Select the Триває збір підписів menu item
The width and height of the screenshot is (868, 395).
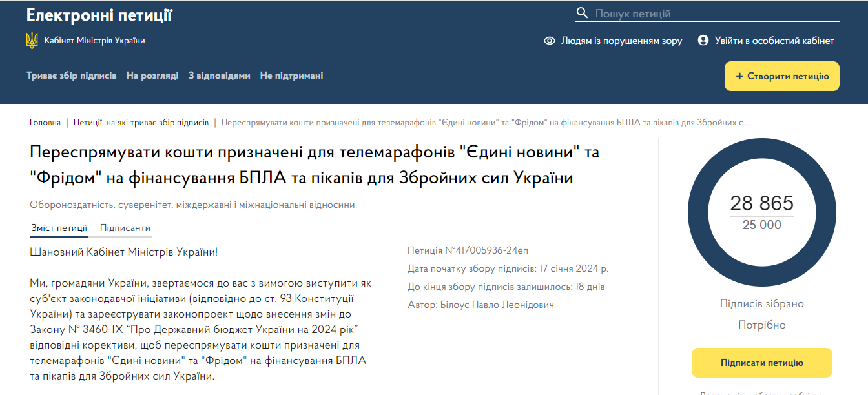tap(72, 76)
